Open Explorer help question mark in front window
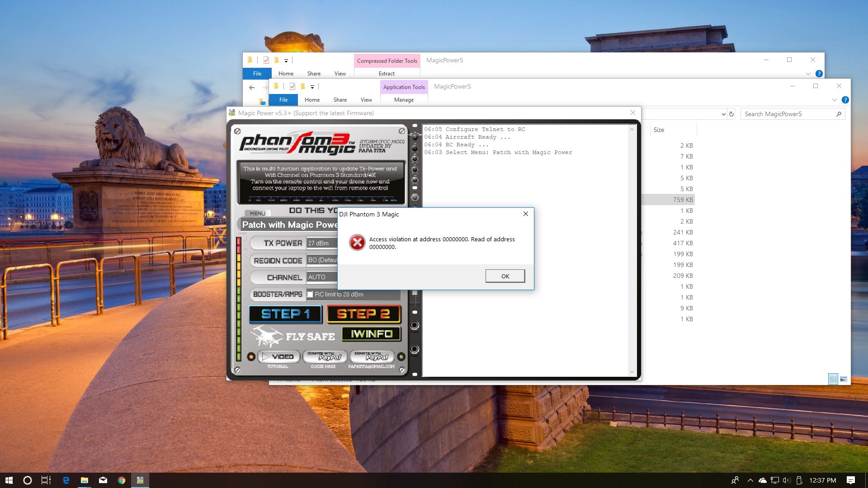The image size is (868, 488). (x=845, y=100)
